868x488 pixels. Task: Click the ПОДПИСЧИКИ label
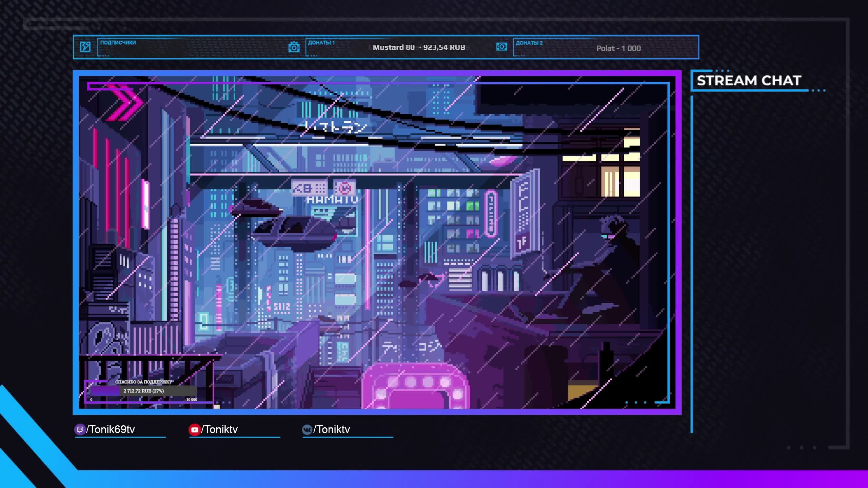(118, 43)
